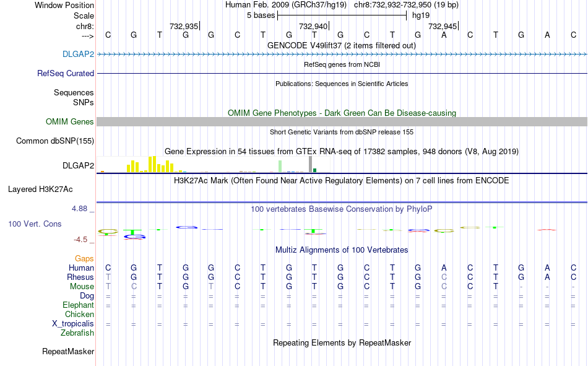The image size is (588, 366).
Task: Open Multiz Alignments of 100 Vertebrates title
Action: (342, 250)
